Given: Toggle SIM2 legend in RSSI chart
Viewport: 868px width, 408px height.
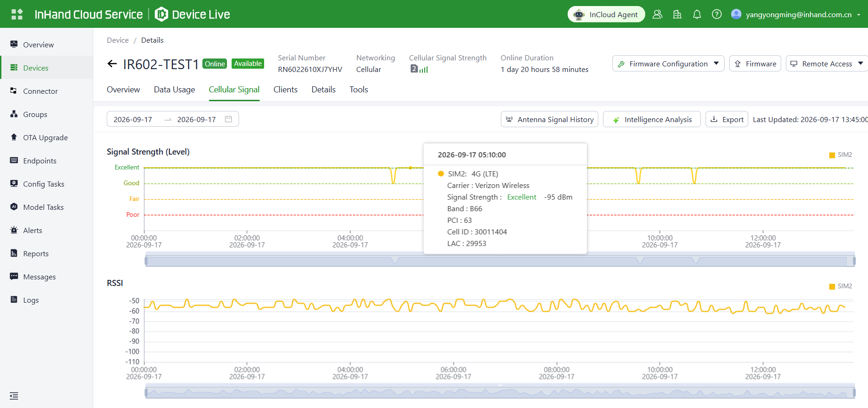Looking at the screenshot, I should (x=841, y=286).
